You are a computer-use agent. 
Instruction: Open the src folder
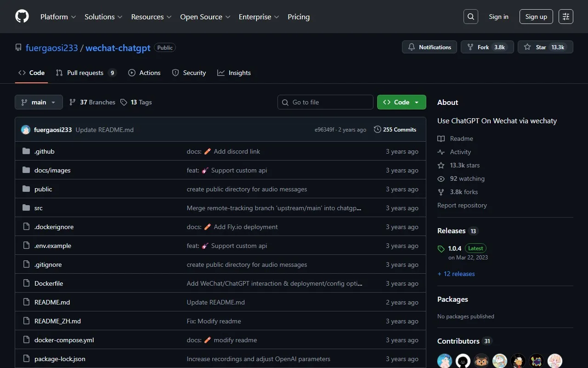point(39,208)
